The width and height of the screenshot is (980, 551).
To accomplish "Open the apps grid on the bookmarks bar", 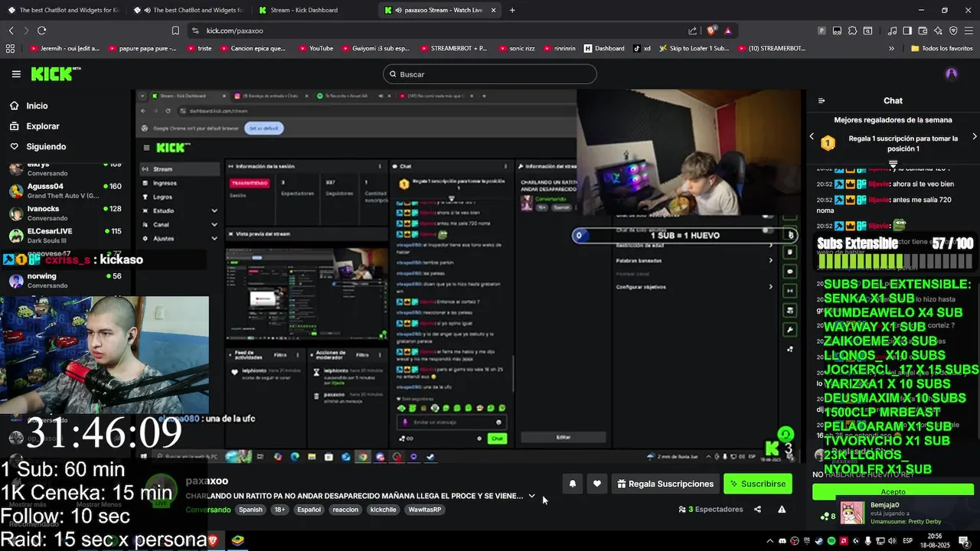I will (x=10, y=48).
